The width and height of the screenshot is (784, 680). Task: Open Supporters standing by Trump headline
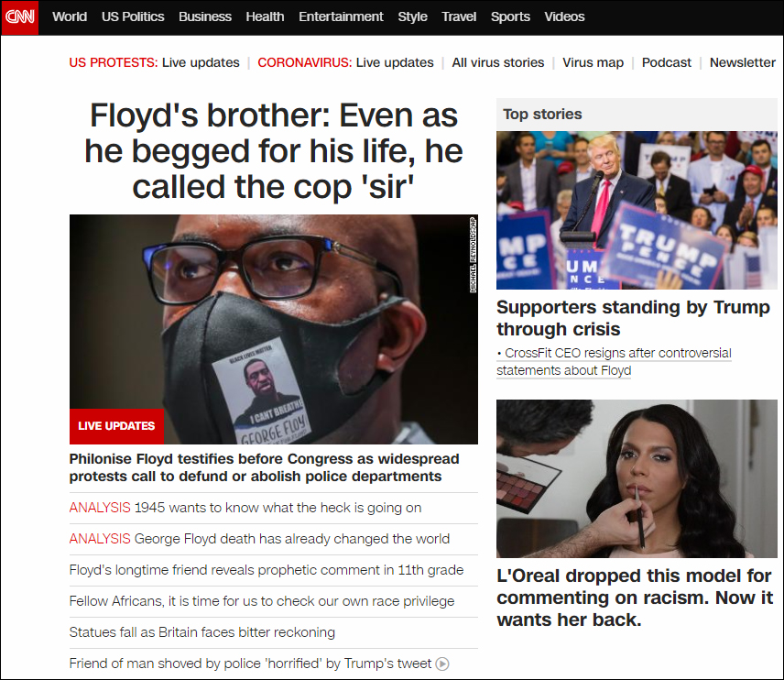tap(633, 318)
